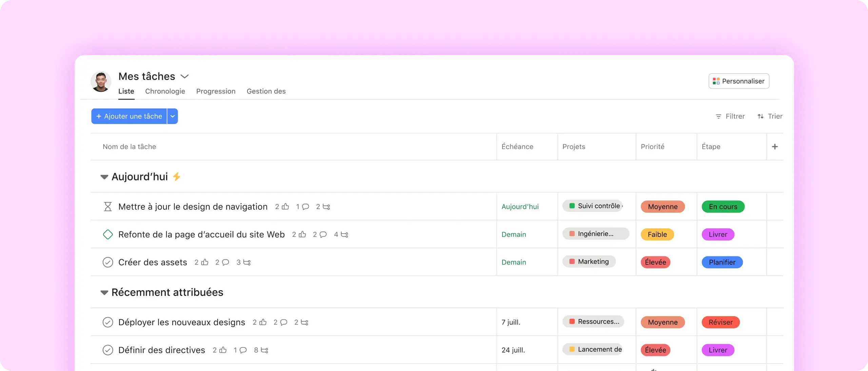Viewport: 868px width, 371px height.
Task: Mark Définir des directives as complete
Action: pos(107,350)
